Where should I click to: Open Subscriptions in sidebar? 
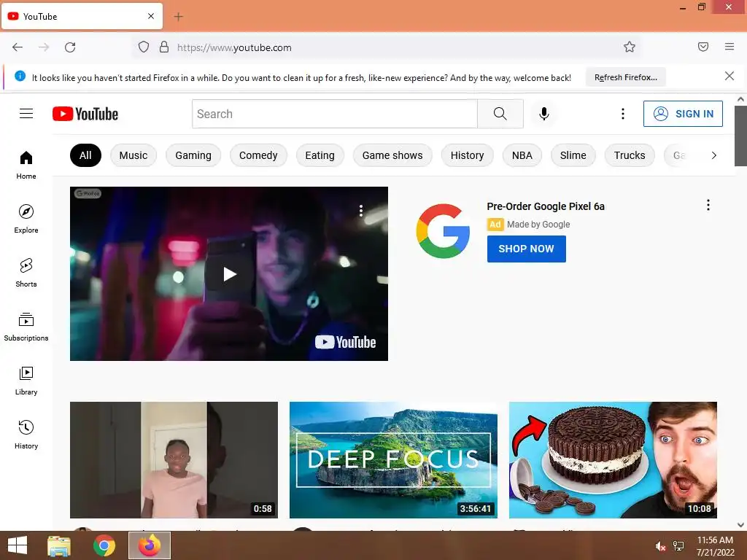pos(26,327)
